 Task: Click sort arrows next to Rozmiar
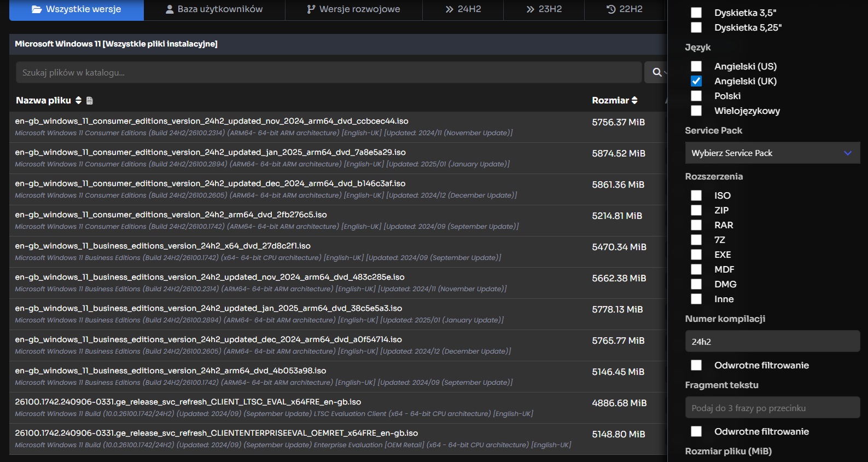(634, 100)
